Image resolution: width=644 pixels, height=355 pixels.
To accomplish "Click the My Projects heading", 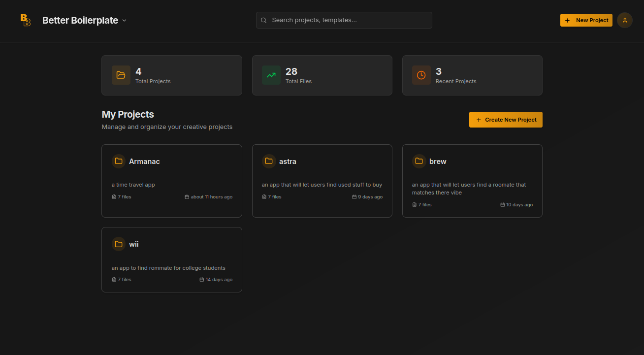I will 128,114.
